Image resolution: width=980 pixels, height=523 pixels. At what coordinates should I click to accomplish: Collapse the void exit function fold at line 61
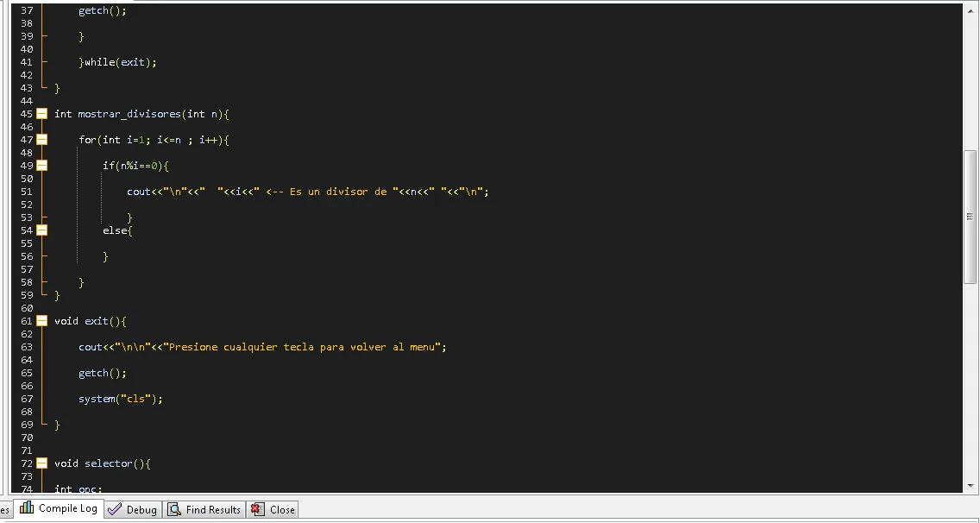[x=42, y=321]
